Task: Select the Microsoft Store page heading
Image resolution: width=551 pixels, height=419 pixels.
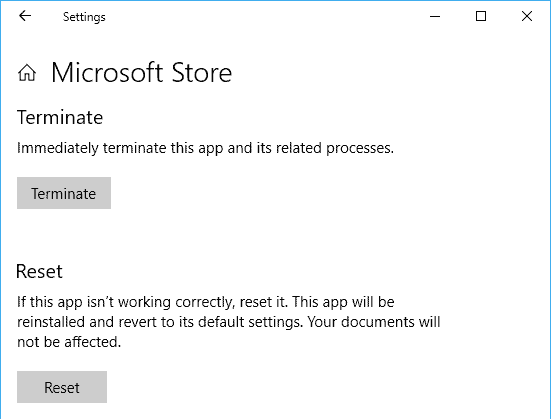Action: [142, 73]
